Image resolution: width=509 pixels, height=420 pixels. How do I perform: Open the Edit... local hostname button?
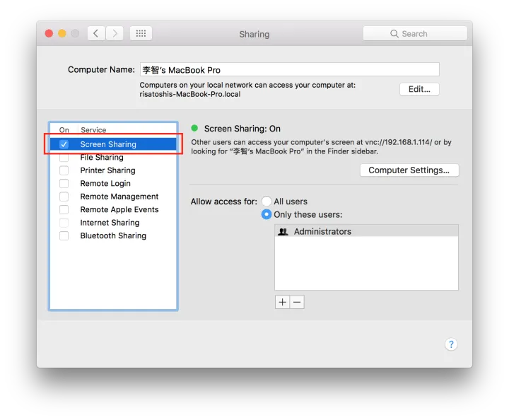click(419, 89)
